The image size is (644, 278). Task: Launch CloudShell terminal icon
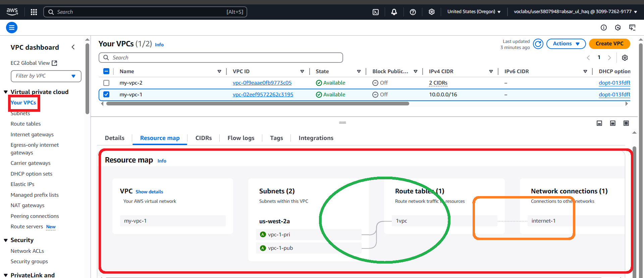point(376,12)
